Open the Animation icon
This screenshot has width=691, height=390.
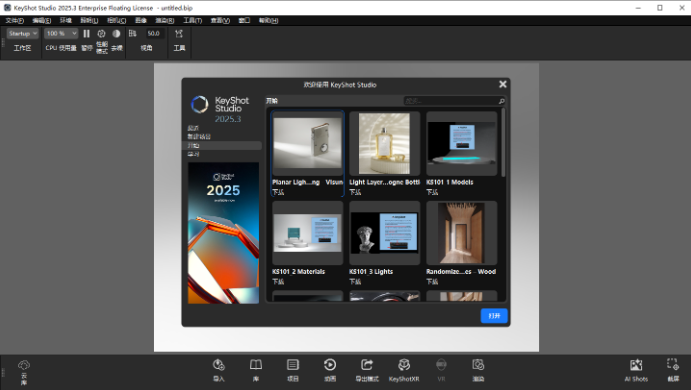click(330, 365)
